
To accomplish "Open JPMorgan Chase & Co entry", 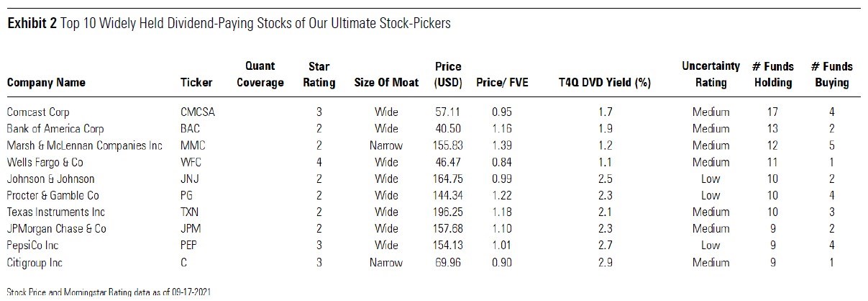I will [56, 230].
